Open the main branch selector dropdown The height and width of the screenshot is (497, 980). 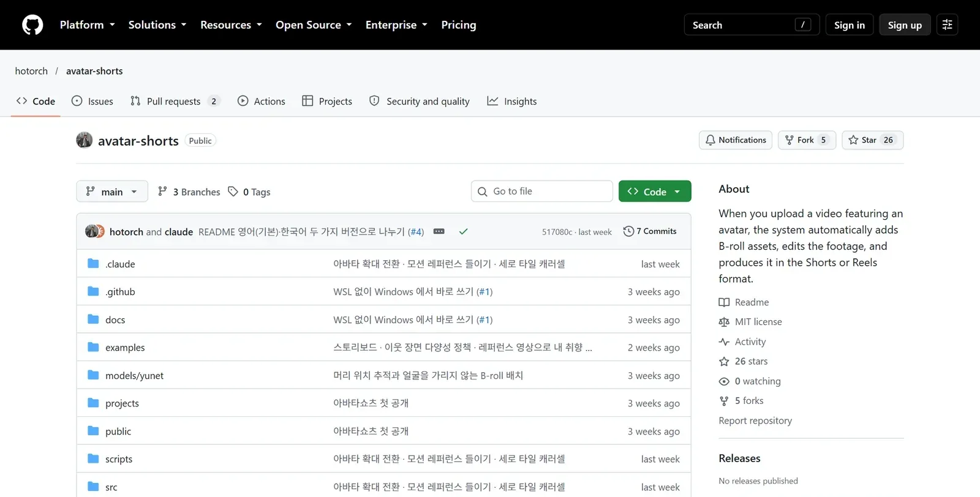[112, 192]
